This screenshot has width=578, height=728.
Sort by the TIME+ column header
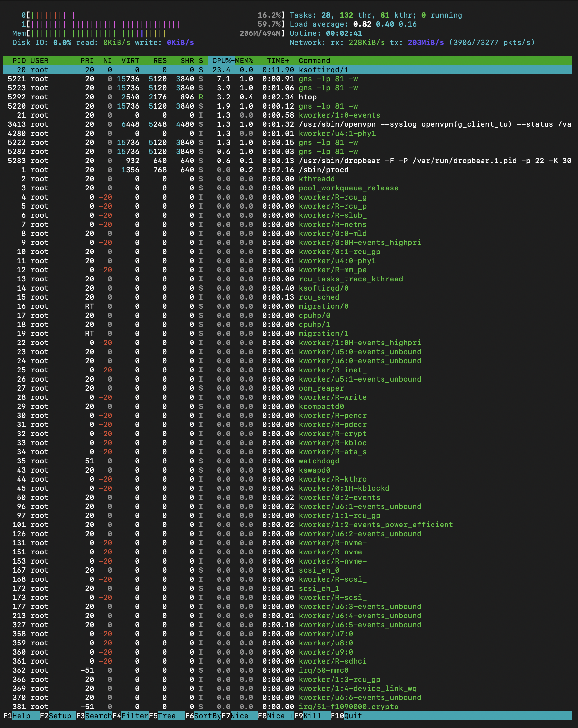click(x=278, y=61)
